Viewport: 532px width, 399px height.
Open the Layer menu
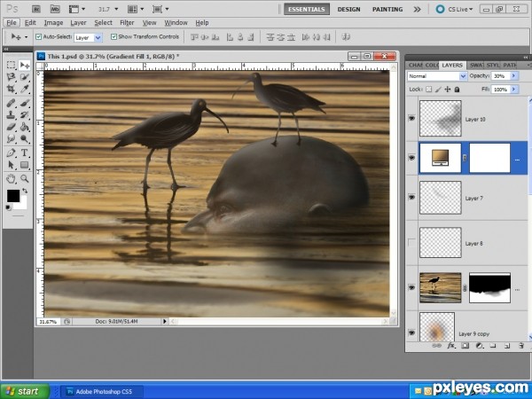pos(78,23)
